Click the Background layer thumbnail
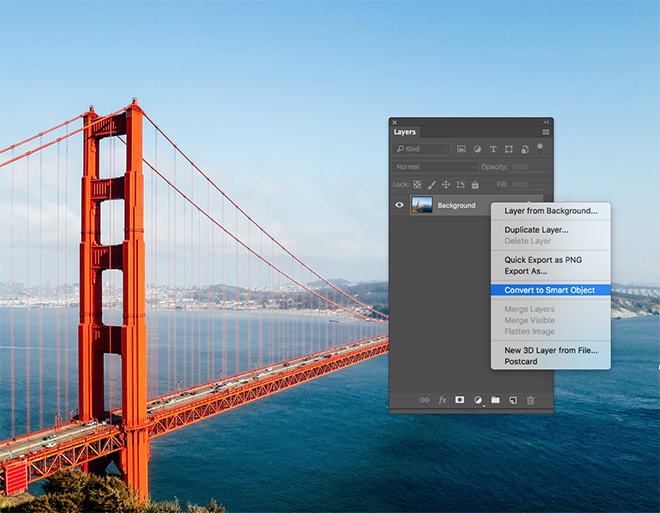 421,205
